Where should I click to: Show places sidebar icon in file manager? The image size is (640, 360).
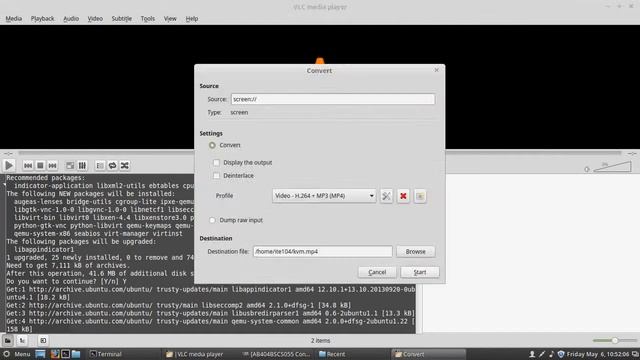(x=8, y=340)
